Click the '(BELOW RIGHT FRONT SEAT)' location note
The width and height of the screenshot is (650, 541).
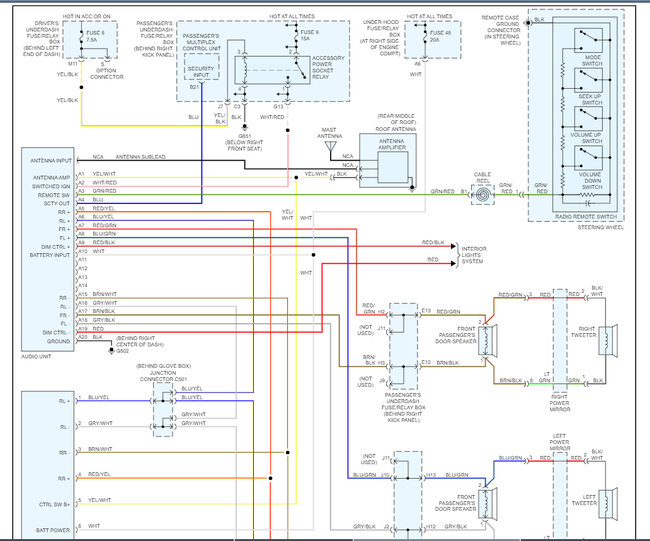click(x=244, y=146)
